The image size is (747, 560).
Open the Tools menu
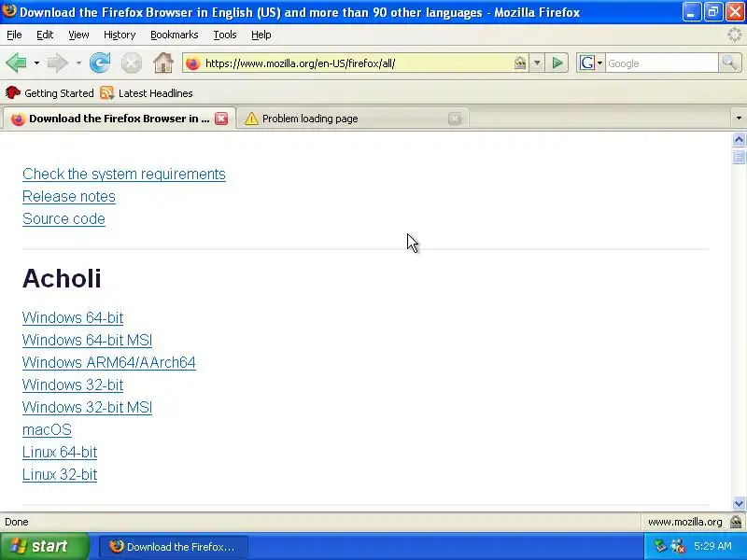coord(225,35)
